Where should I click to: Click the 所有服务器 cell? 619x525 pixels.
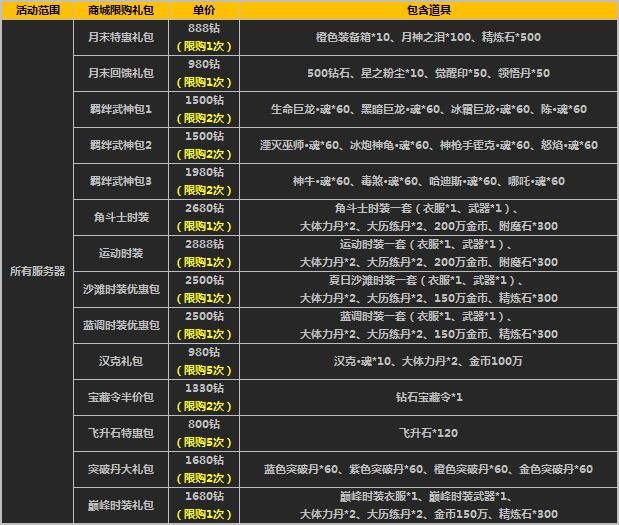(x=36, y=271)
